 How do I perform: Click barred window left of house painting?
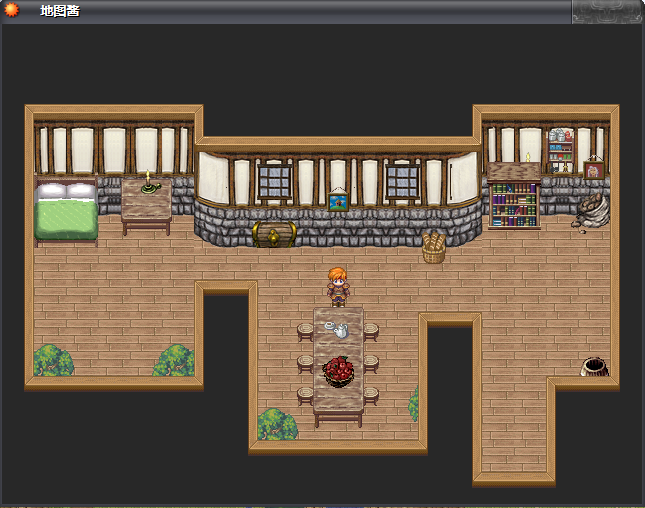click(x=275, y=181)
